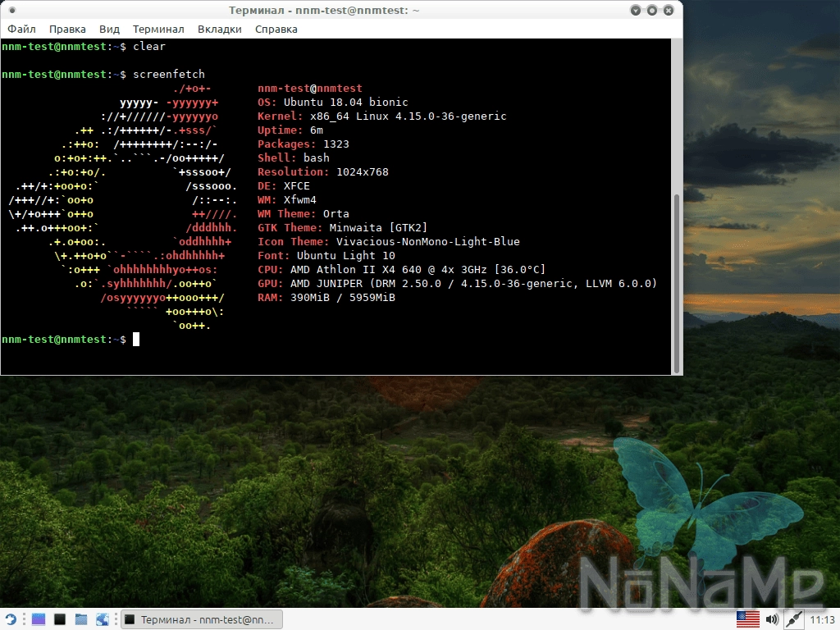Open the Вид menu
This screenshot has width=840, height=630.
click(109, 29)
